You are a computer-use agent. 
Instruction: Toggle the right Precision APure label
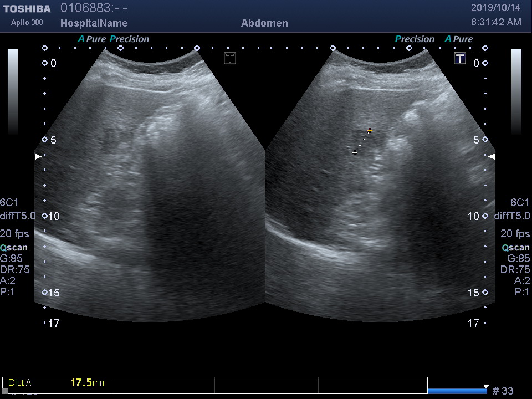(433, 39)
